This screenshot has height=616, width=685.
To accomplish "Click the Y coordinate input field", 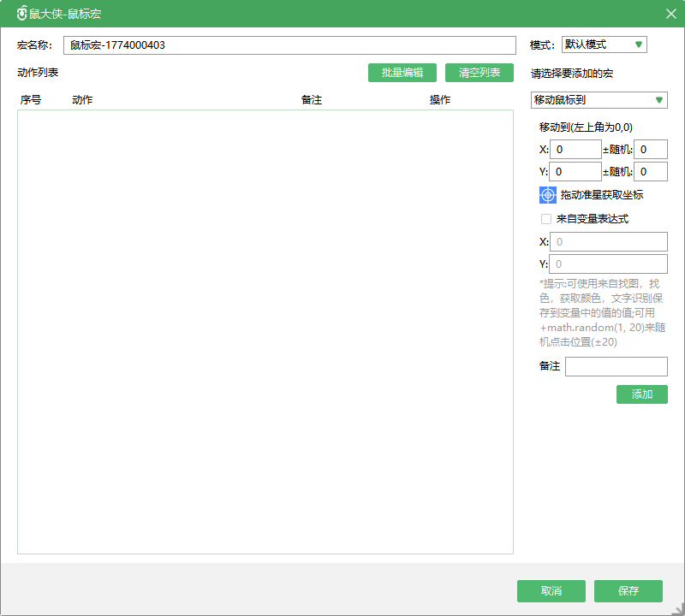I will tap(575, 172).
